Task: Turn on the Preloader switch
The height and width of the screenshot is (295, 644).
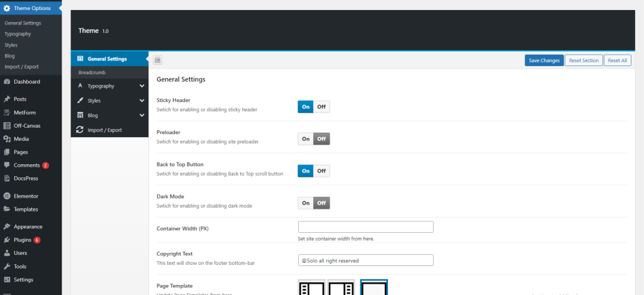Action: click(x=306, y=139)
